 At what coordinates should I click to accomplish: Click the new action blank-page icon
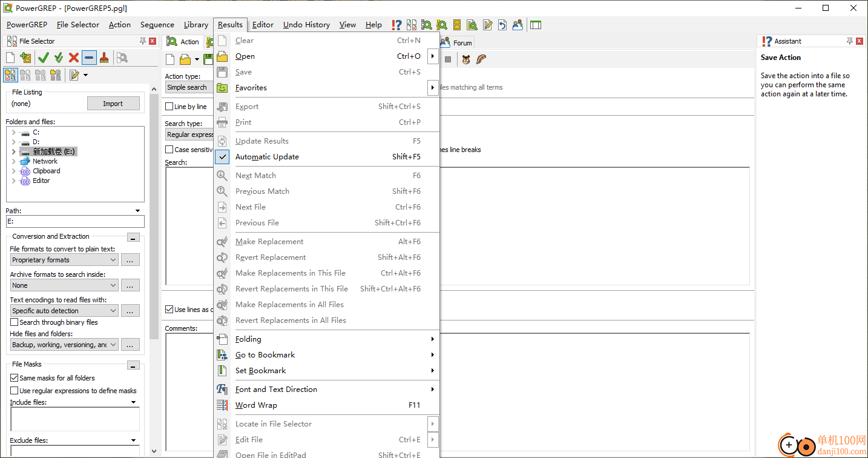tap(171, 59)
